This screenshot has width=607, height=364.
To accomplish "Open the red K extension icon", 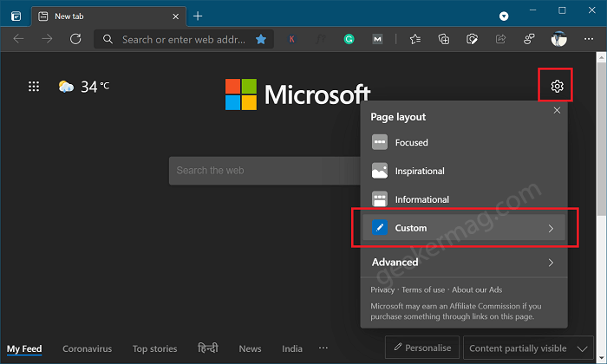I will (292, 39).
